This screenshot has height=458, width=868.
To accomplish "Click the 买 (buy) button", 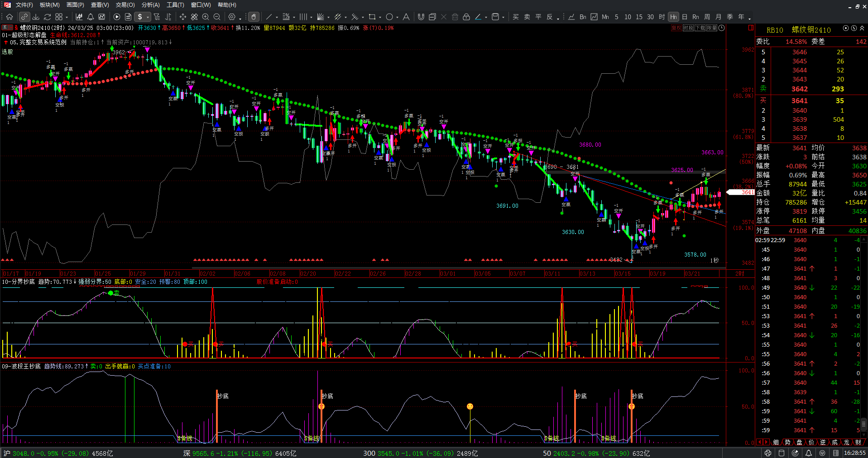I will (x=516, y=17).
